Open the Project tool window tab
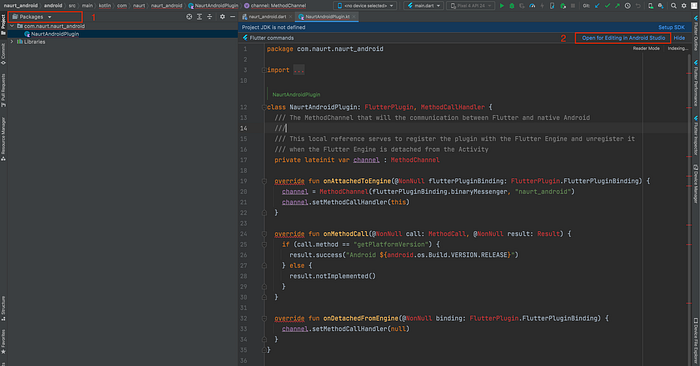This screenshot has width=700, height=366. tap(3, 24)
